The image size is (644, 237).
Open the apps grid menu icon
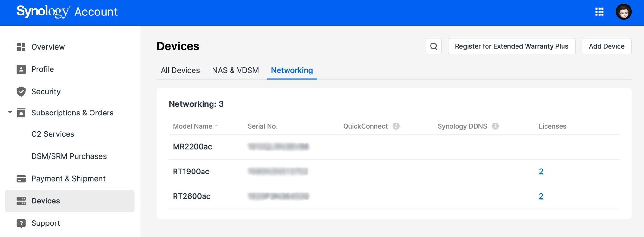coord(599,12)
